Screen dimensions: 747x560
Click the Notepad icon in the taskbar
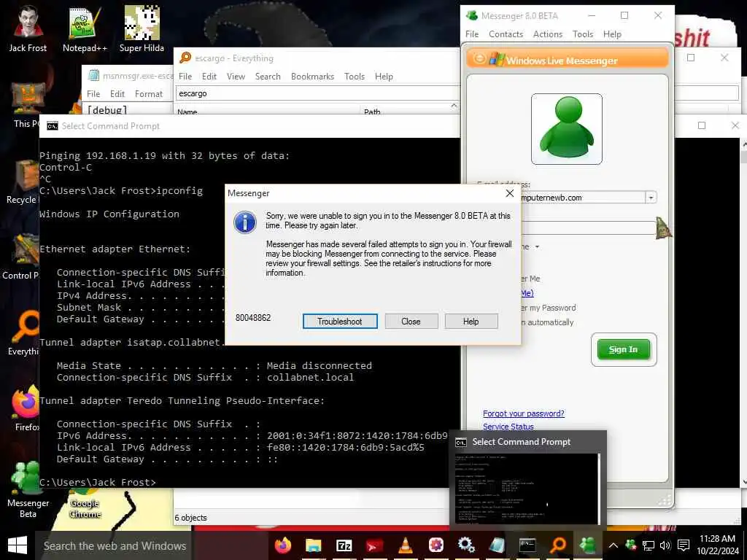pyautogui.click(x=496, y=545)
